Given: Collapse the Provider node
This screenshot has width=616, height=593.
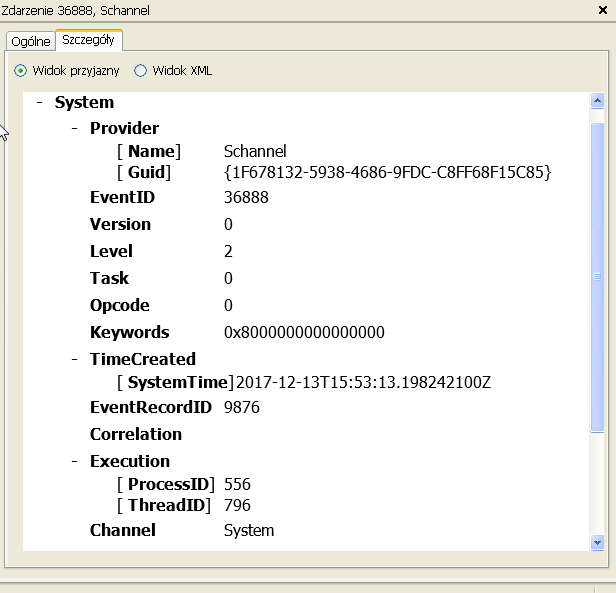Looking at the screenshot, I should (75, 128).
